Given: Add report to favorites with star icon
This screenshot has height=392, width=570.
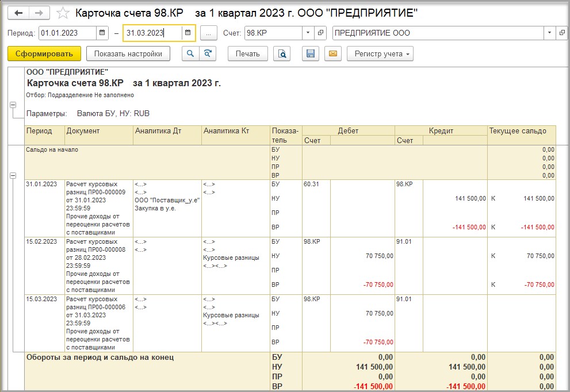Looking at the screenshot, I should (63, 13).
